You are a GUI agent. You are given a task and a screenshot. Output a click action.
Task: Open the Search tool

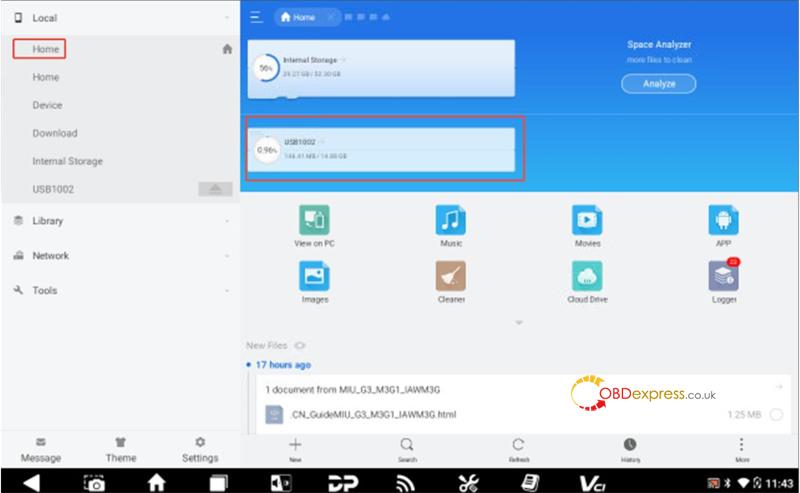(x=407, y=445)
